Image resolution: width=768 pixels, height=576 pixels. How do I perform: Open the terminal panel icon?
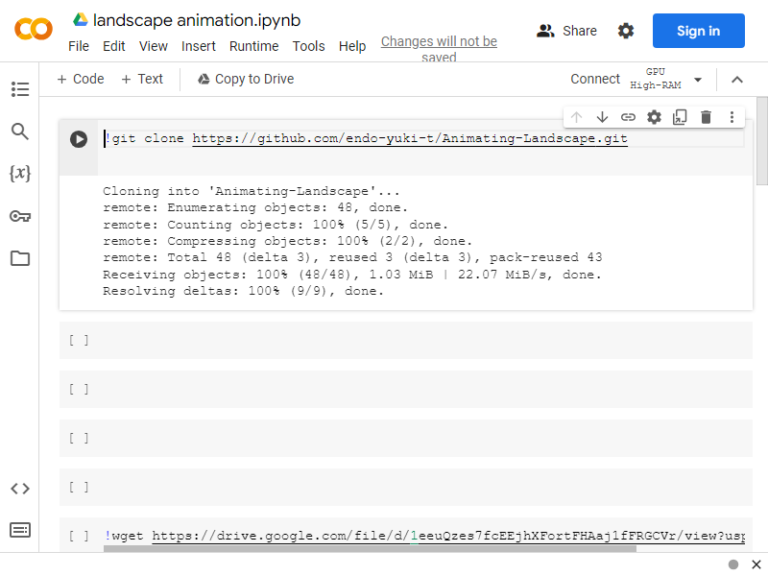coord(20,530)
